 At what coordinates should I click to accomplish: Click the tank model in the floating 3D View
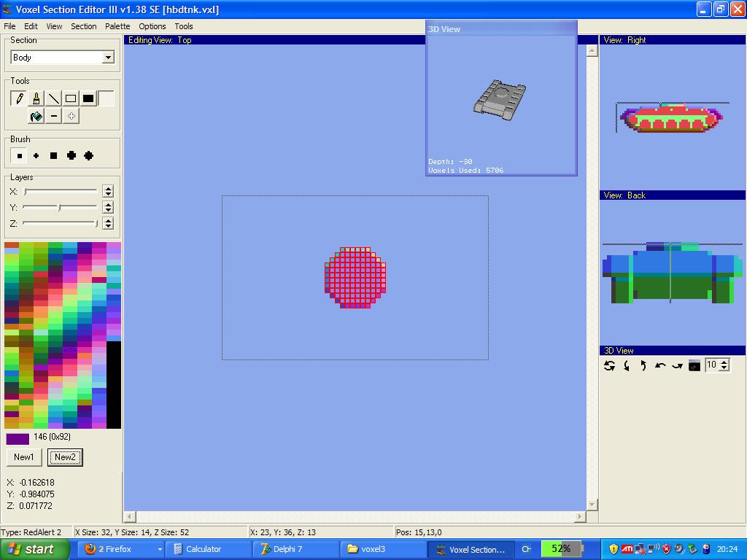pyautogui.click(x=500, y=100)
